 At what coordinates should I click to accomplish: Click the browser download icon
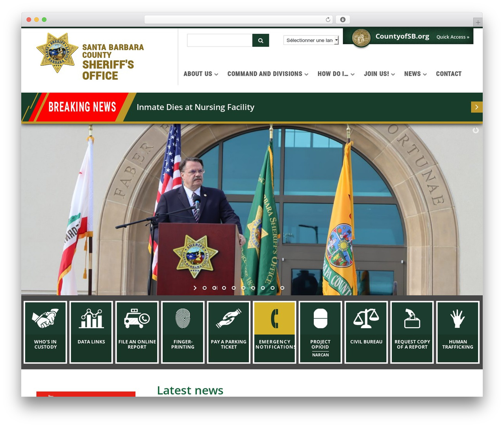(x=343, y=20)
